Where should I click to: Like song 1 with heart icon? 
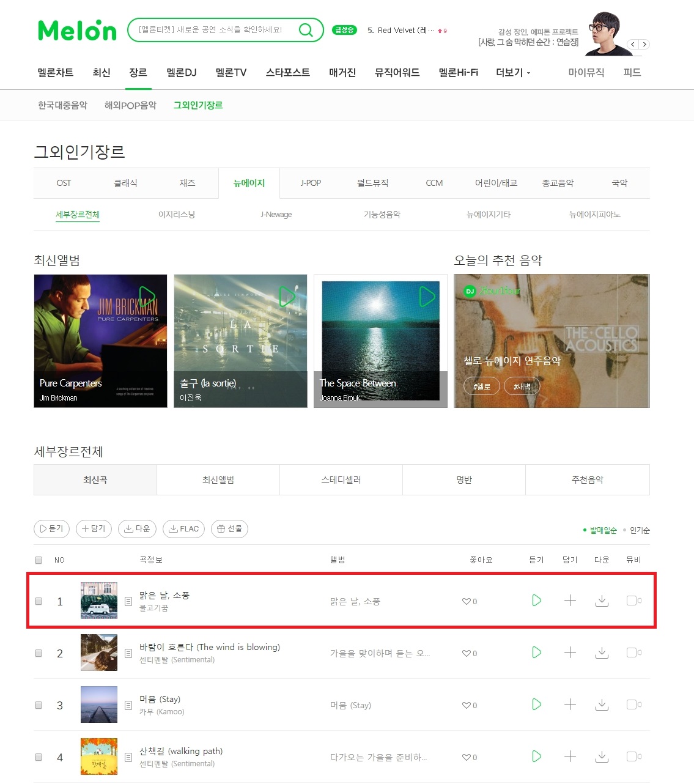click(x=467, y=601)
